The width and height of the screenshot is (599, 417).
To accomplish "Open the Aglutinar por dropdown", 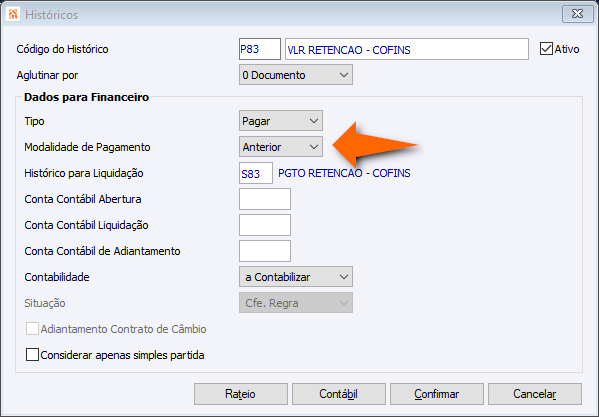I will 296,75.
